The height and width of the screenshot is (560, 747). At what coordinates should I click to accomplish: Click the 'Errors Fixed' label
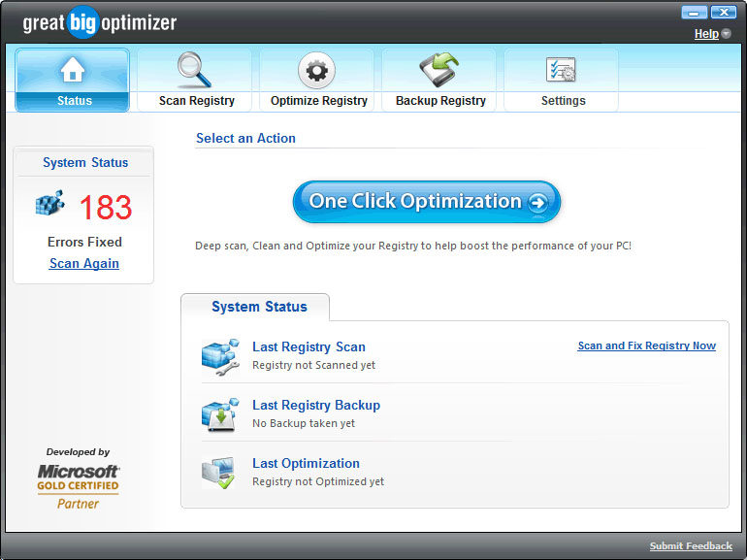click(84, 242)
